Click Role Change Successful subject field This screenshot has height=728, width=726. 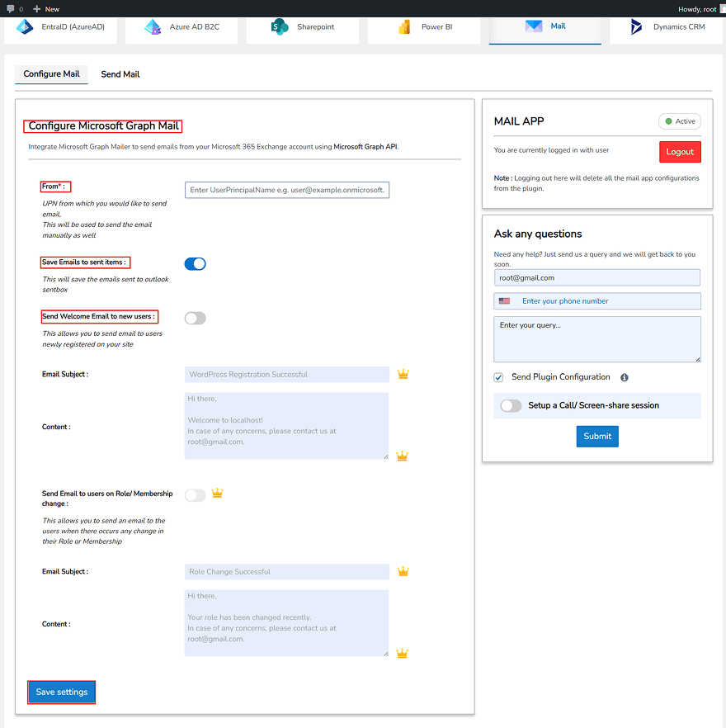[x=287, y=571]
